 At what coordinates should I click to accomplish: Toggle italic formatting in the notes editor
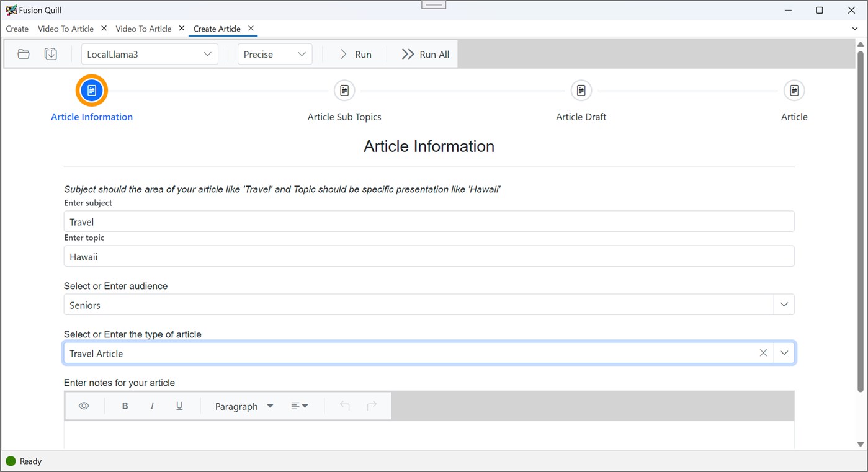[152, 406]
